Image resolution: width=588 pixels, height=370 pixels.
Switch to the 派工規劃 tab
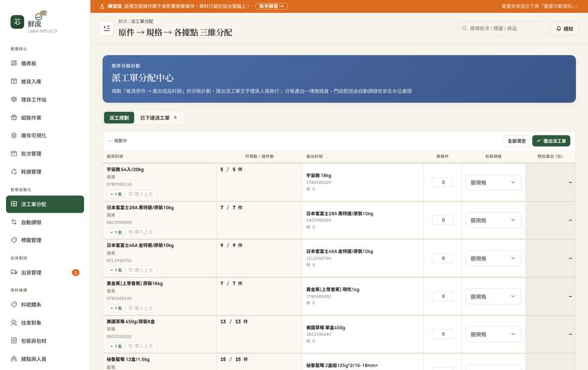pos(119,118)
